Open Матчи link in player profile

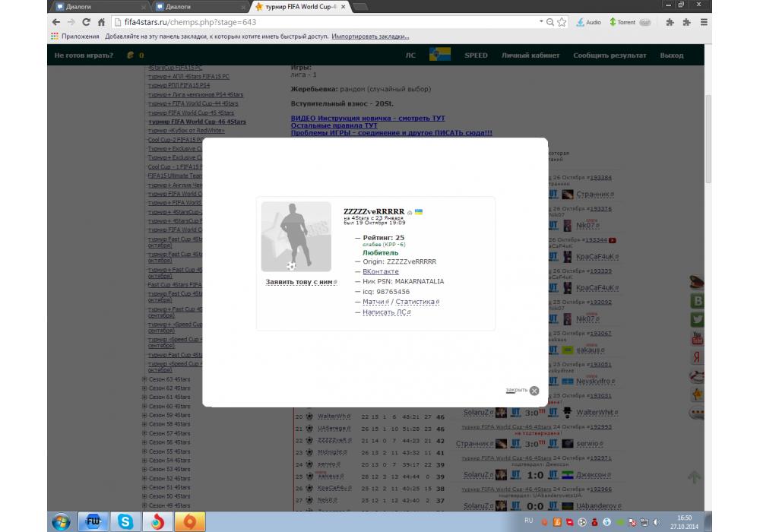(374, 302)
